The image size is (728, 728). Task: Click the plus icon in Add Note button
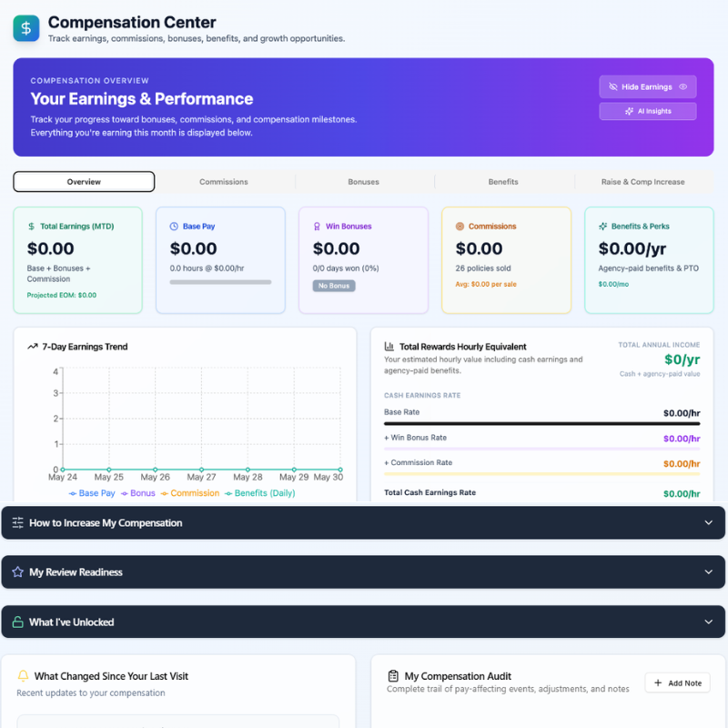tap(658, 682)
